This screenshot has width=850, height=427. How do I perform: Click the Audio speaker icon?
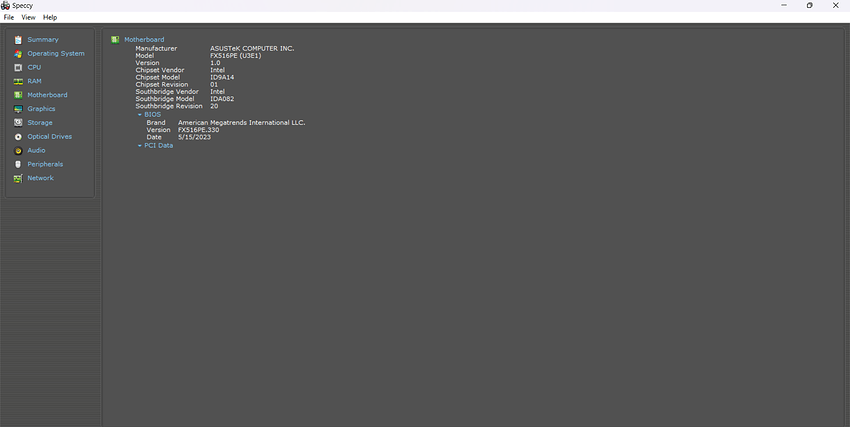pos(18,151)
